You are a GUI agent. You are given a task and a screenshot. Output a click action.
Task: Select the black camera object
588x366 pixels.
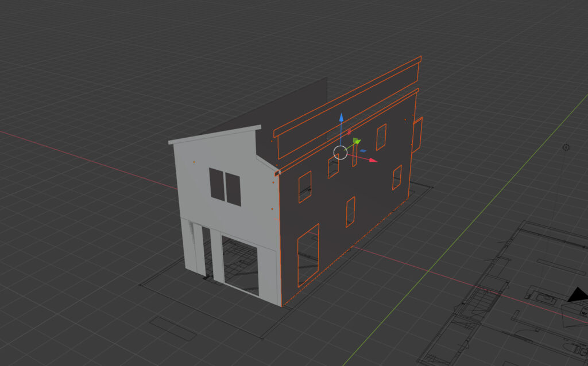[578, 295]
